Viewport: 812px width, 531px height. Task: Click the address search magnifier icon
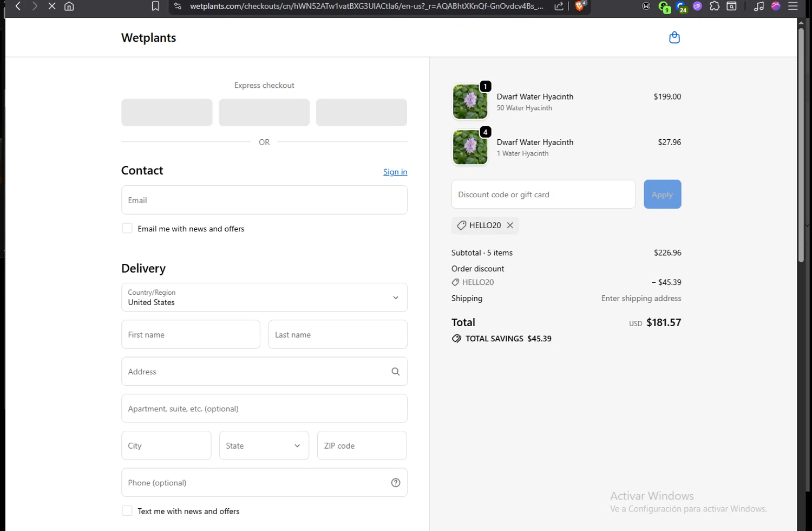(x=396, y=372)
